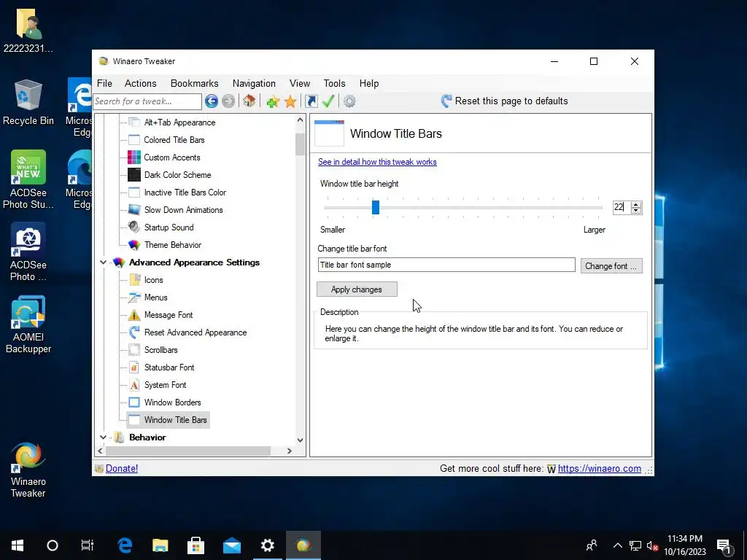The height and width of the screenshot is (560, 747).
Task: Open settings with the grey gear toolbar icon
Action: point(349,101)
